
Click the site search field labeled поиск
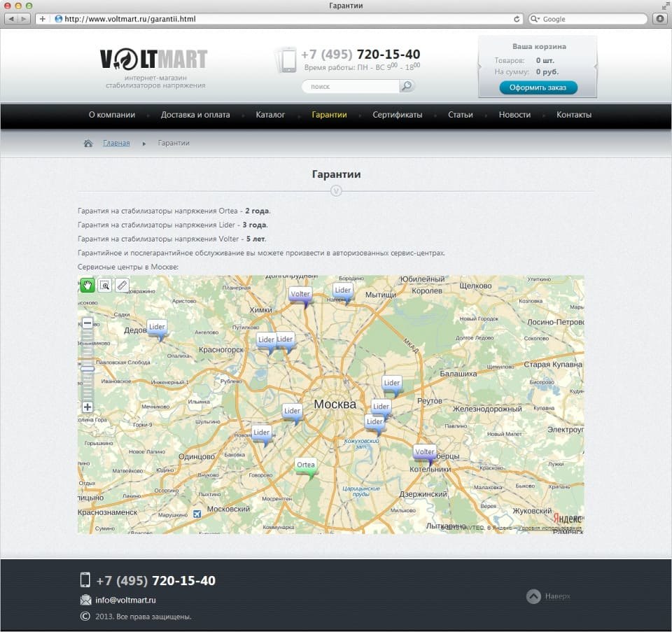point(351,87)
